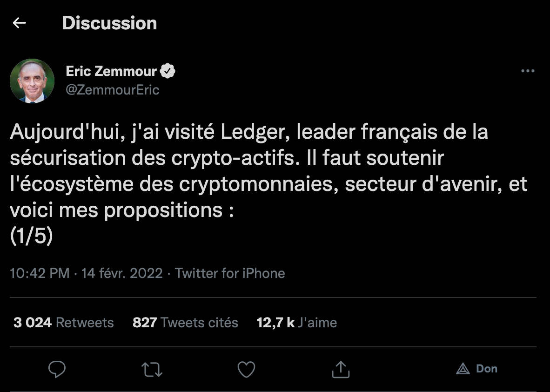This screenshot has width=550, height=392.
Task: Click the reply speech bubble icon
Action: 57,369
